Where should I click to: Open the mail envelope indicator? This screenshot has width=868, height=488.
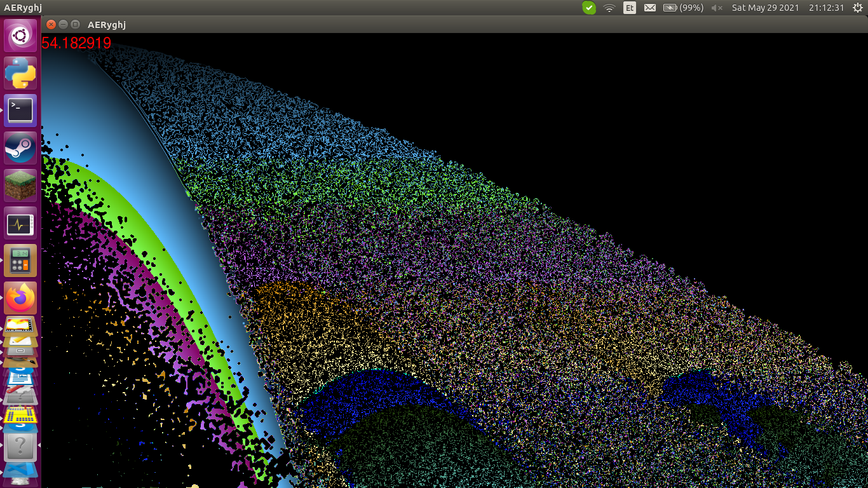(650, 8)
